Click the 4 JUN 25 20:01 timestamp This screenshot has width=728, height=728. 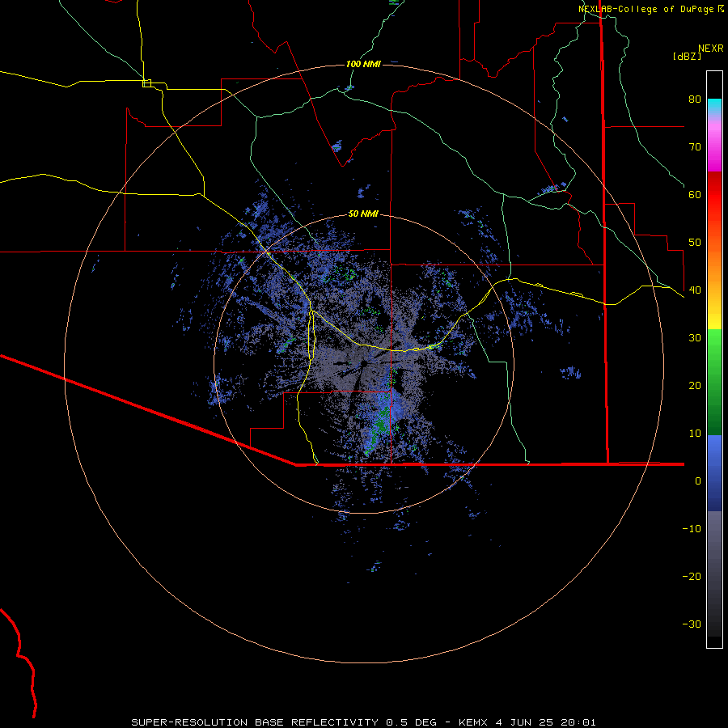click(x=546, y=722)
